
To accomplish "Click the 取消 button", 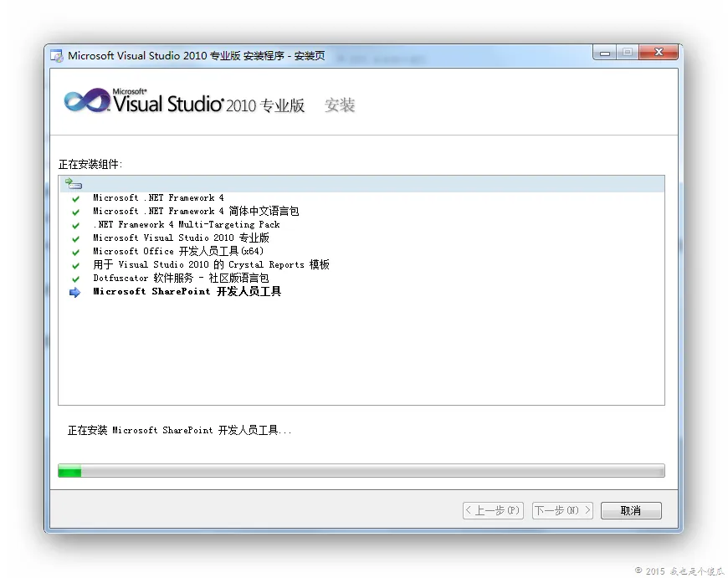I will click(x=631, y=511).
